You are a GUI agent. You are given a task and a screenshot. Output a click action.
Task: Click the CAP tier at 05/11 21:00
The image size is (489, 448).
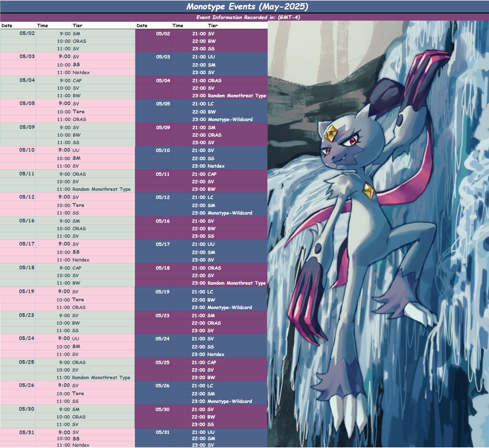click(x=212, y=174)
